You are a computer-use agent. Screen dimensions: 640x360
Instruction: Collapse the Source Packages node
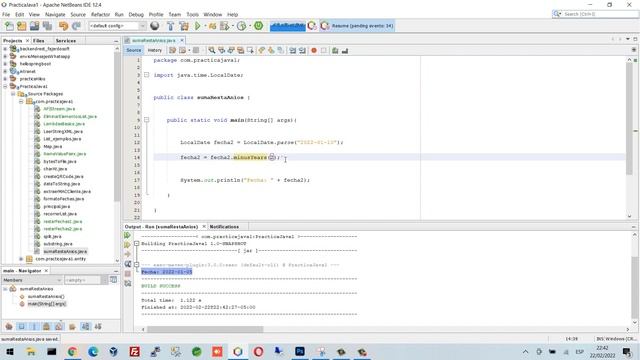(x=13, y=94)
